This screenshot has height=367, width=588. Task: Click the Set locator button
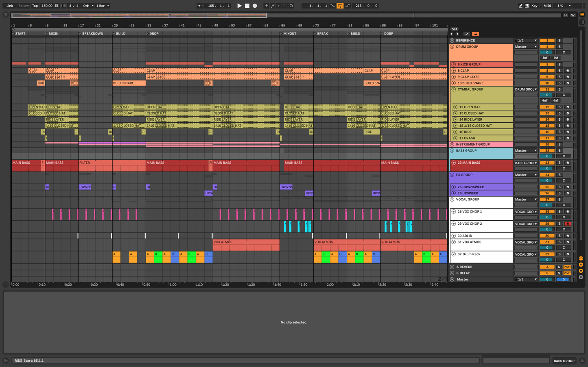[x=455, y=29]
